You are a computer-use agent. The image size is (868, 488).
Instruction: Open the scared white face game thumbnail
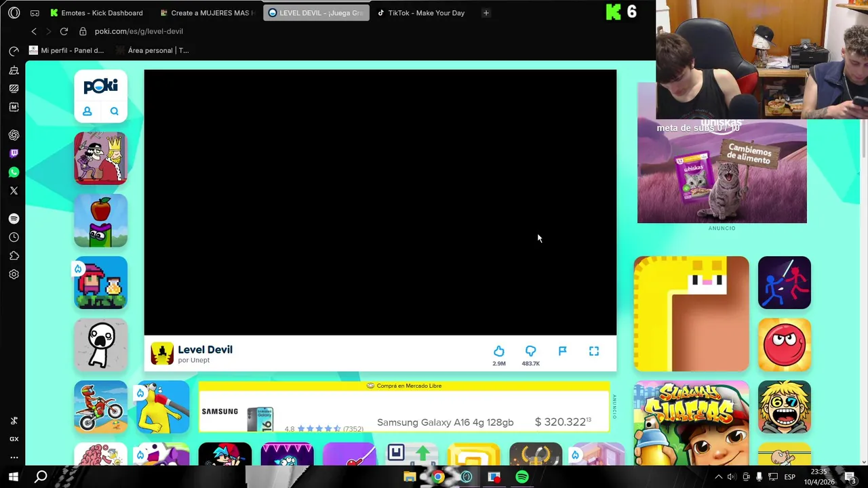(100, 345)
